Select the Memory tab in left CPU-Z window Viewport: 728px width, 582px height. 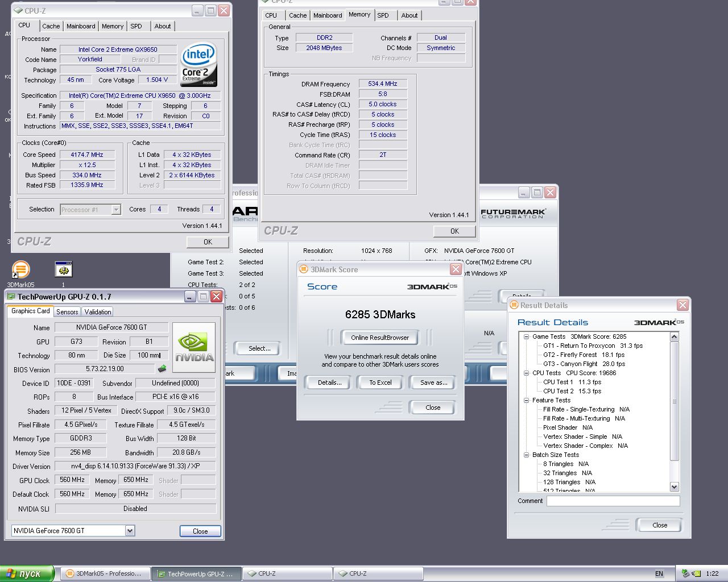[113, 26]
